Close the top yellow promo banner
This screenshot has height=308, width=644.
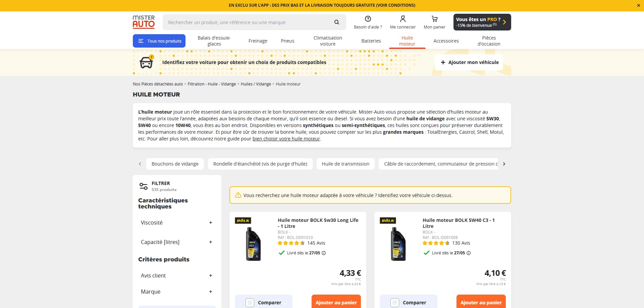click(639, 5)
